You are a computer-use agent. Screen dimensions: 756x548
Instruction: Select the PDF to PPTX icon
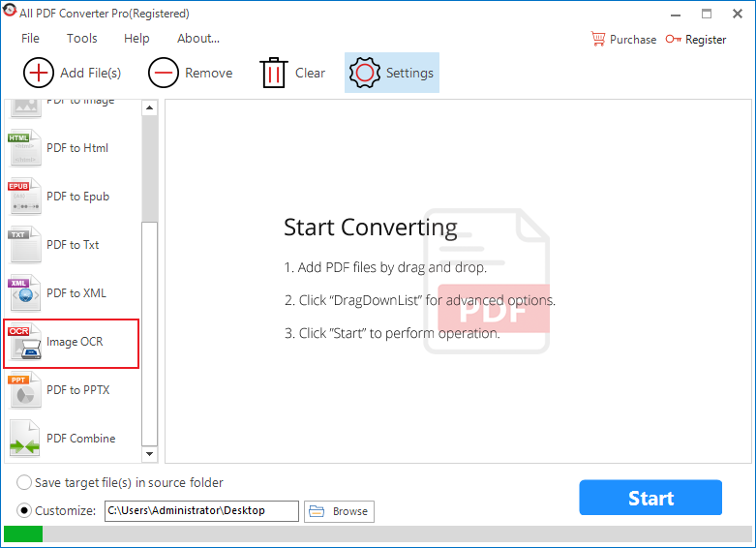(24, 390)
